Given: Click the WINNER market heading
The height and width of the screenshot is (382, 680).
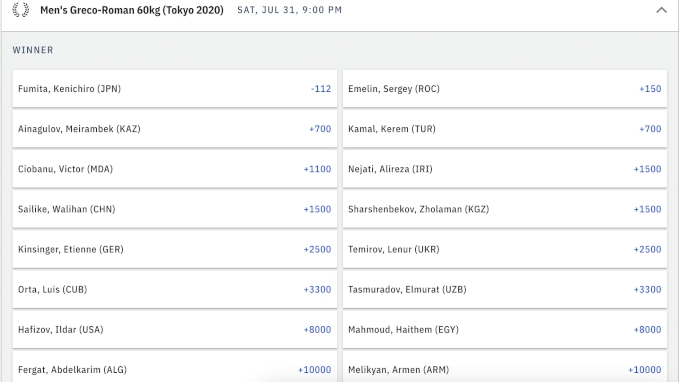Looking at the screenshot, I should 33,50.
